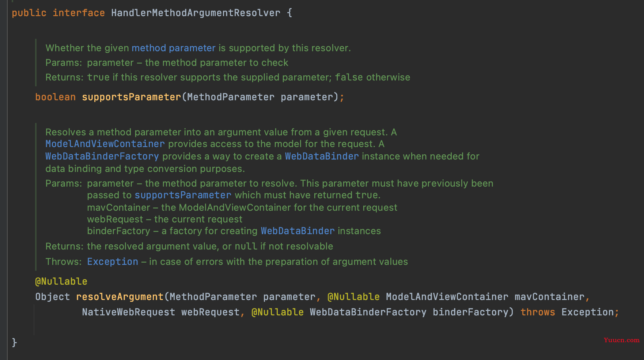Open the 'method parameter' doc link
Screen dimensions: 644x360
pyautogui.click(x=174, y=48)
